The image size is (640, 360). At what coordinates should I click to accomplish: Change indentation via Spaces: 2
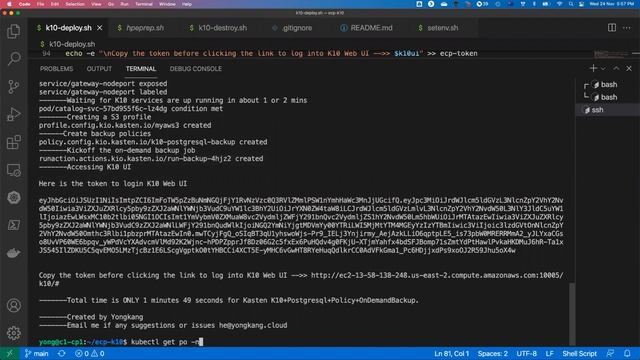(x=493, y=353)
